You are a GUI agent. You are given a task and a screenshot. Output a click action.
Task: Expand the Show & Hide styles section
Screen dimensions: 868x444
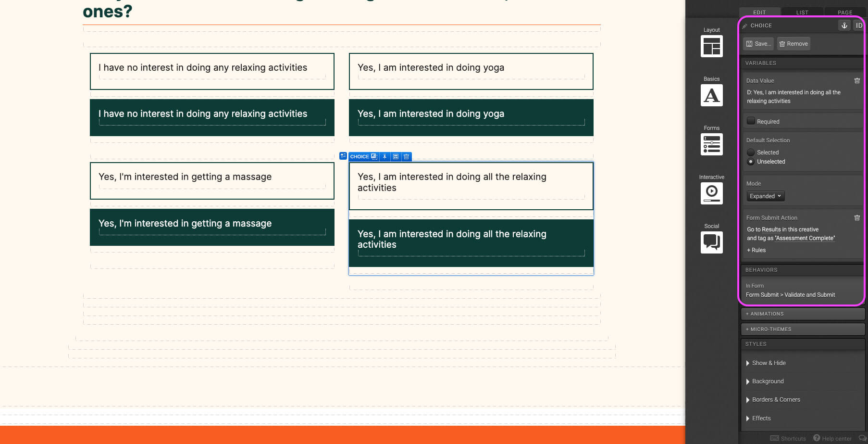pyautogui.click(x=769, y=363)
